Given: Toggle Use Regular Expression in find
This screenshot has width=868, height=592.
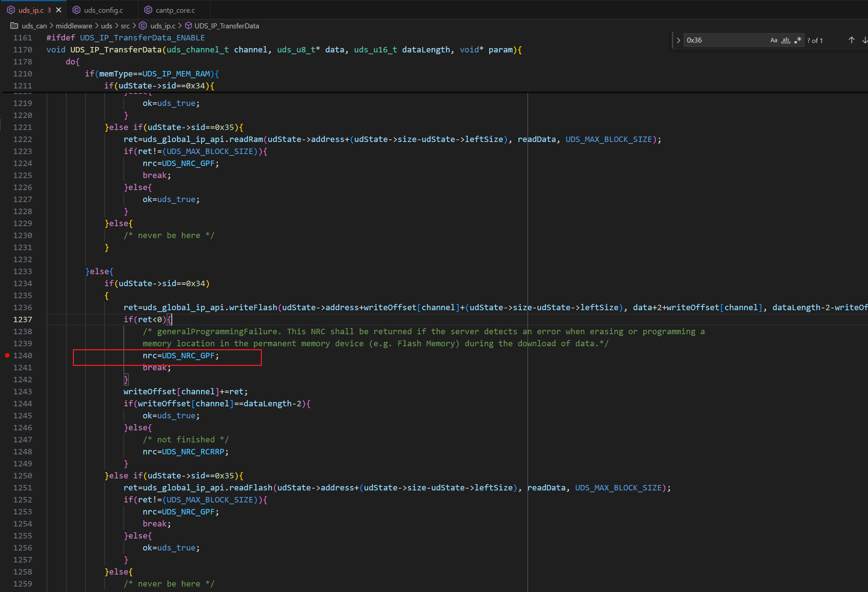Looking at the screenshot, I should [798, 40].
